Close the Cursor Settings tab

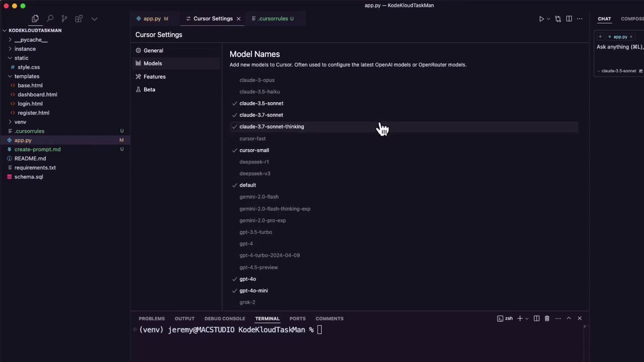click(x=238, y=19)
